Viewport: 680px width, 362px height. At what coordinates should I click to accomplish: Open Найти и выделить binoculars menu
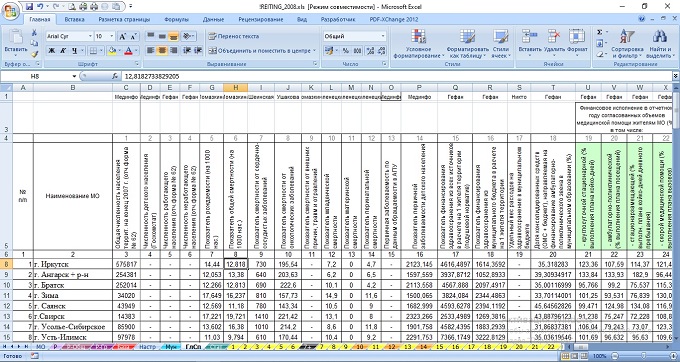[660, 44]
